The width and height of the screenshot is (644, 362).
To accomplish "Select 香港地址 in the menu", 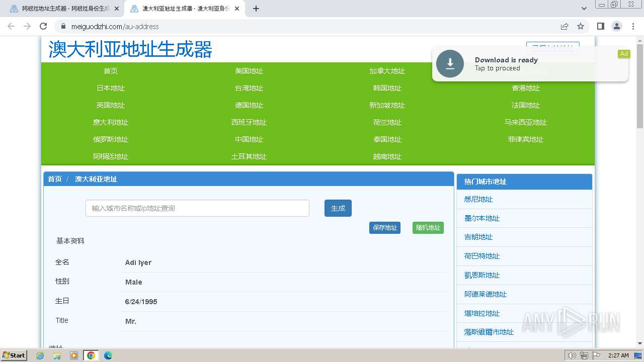I will pos(526,88).
